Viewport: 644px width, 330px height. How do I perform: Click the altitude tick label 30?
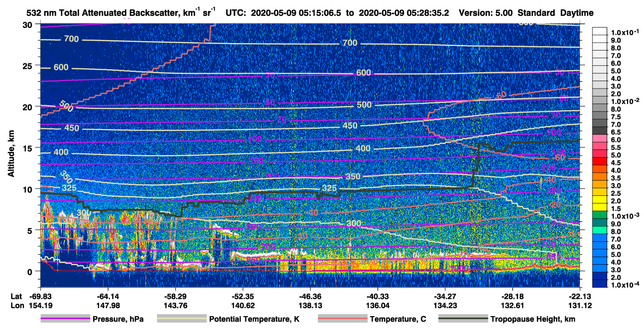point(29,25)
